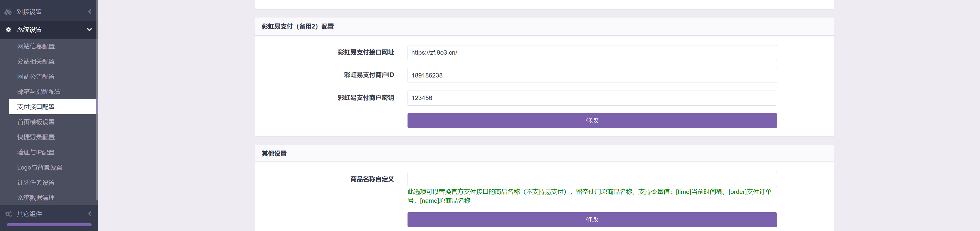
Task: Go to 网站公告配置 page
Action: pyautogui.click(x=36, y=77)
